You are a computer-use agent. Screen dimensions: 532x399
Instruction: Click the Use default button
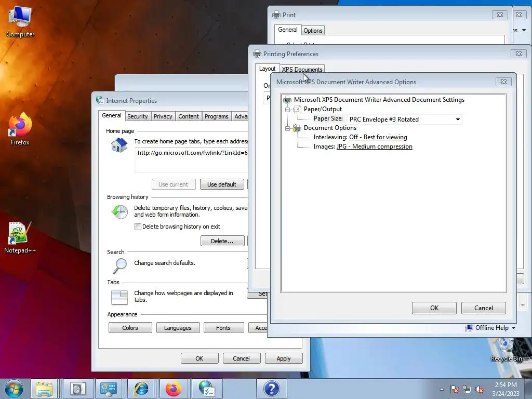222,184
